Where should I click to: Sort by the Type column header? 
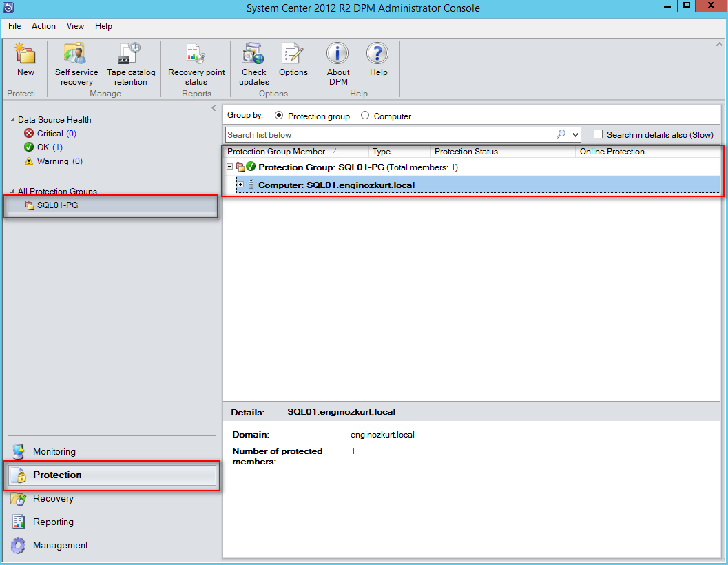click(399, 152)
